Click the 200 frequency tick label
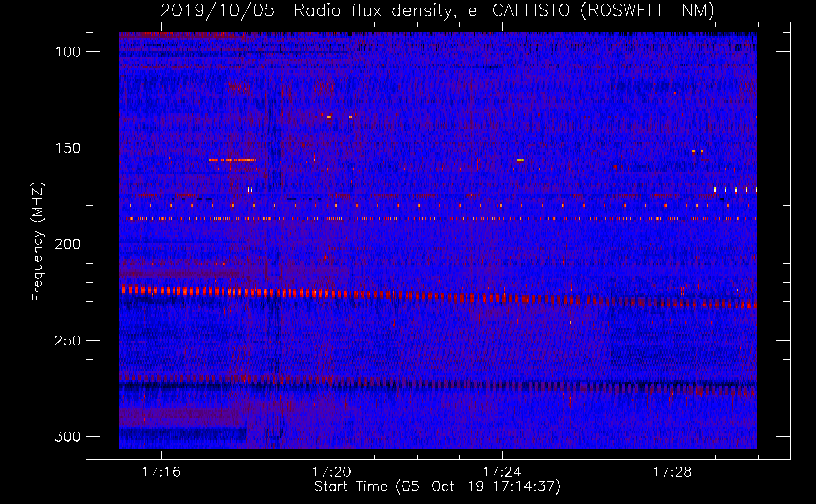The image size is (816, 504). click(x=68, y=244)
